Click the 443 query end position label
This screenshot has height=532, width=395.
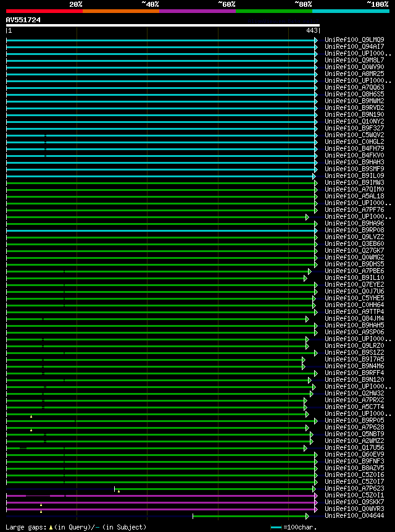(312, 31)
